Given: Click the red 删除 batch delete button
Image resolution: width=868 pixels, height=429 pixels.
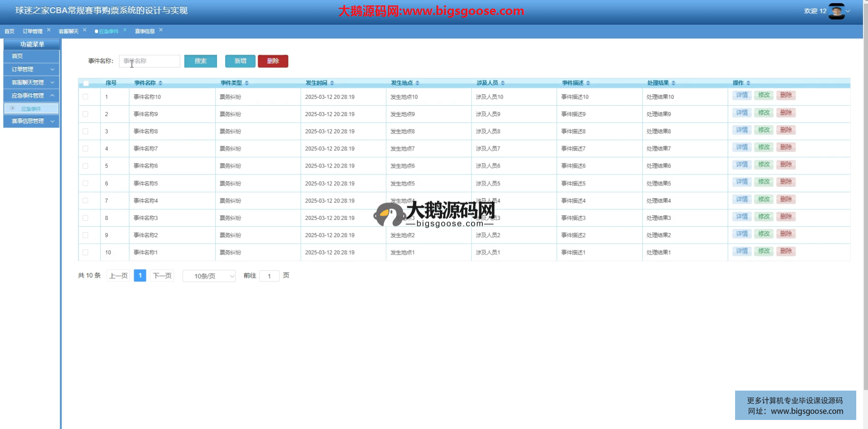Looking at the screenshot, I should [273, 61].
